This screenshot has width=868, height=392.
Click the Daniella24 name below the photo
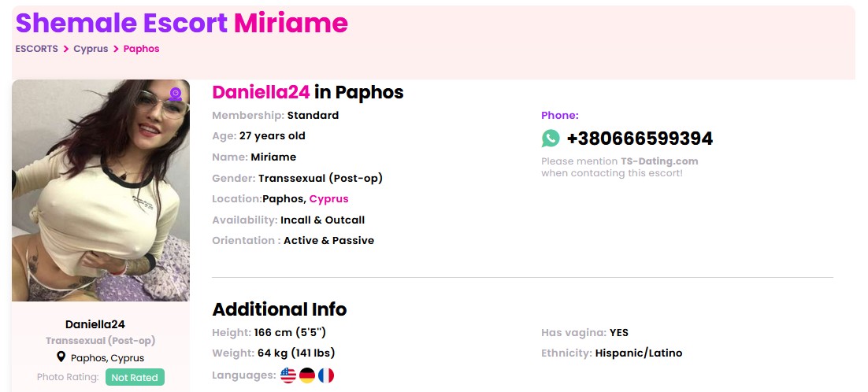click(x=95, y=324)
